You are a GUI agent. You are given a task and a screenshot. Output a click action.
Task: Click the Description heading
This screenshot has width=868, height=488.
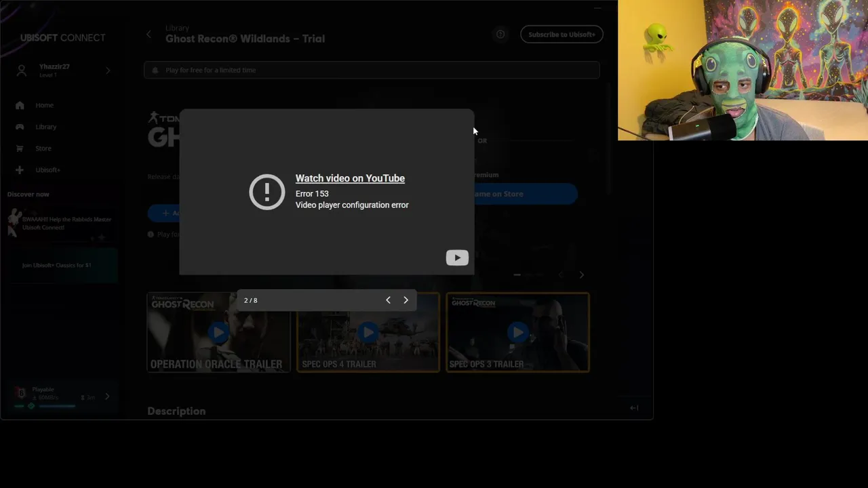[x=176, y=411]
